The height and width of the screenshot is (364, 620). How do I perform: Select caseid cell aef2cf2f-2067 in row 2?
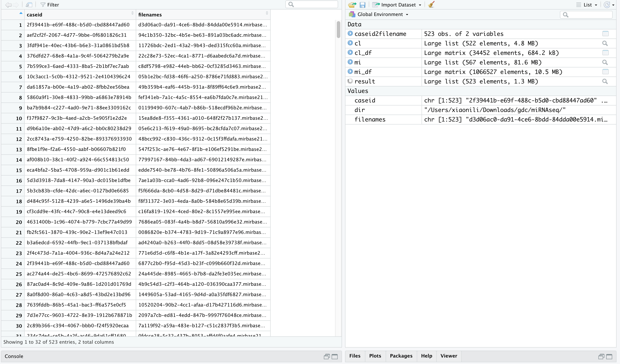point(80,35)
